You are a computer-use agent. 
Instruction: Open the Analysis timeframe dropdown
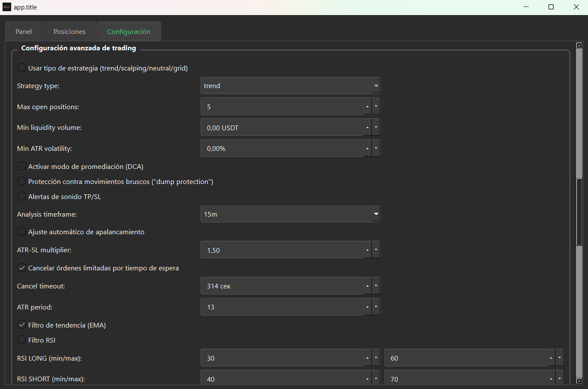pos(375,214)
